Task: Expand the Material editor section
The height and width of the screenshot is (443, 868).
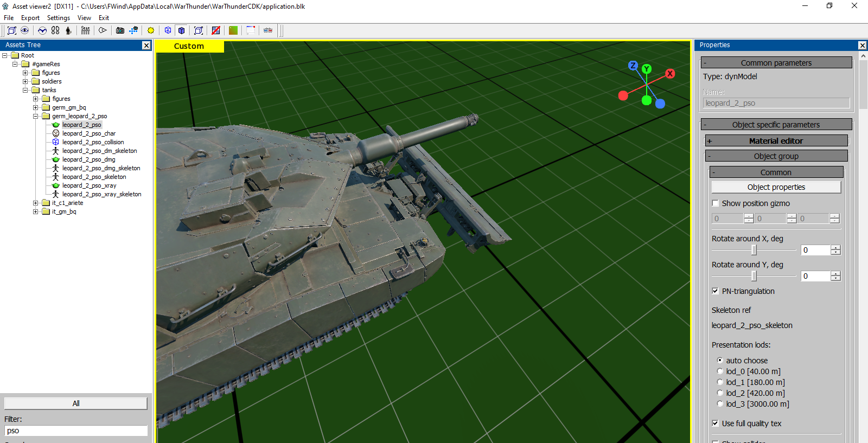Action: tap(710, 141)
